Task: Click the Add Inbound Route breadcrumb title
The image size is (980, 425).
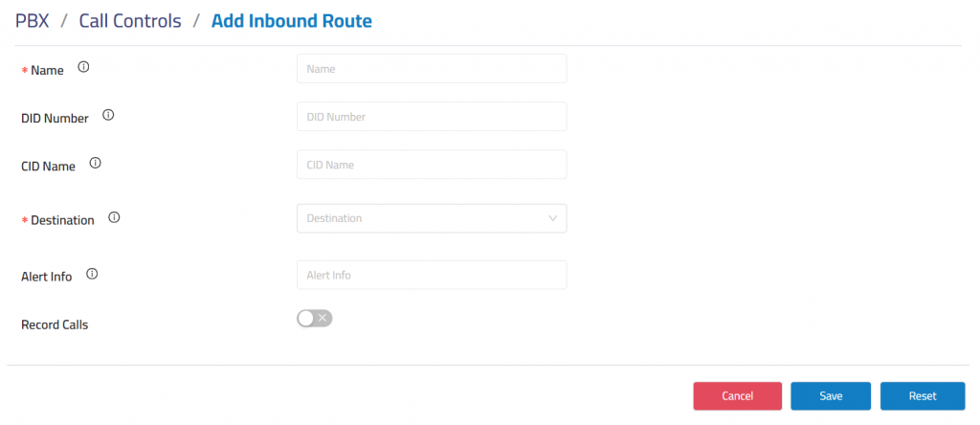Action: tap(292, 20)
